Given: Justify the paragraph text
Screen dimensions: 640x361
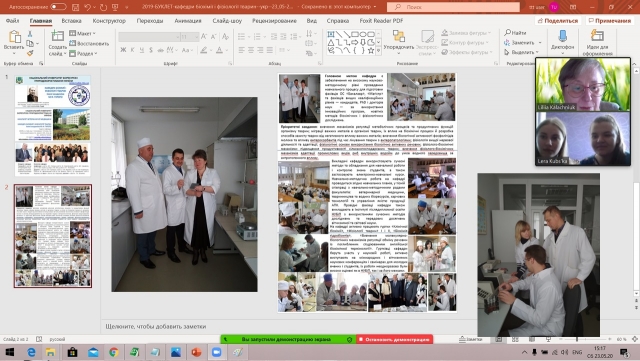Looking at the screenshot, I should (269, 50).
